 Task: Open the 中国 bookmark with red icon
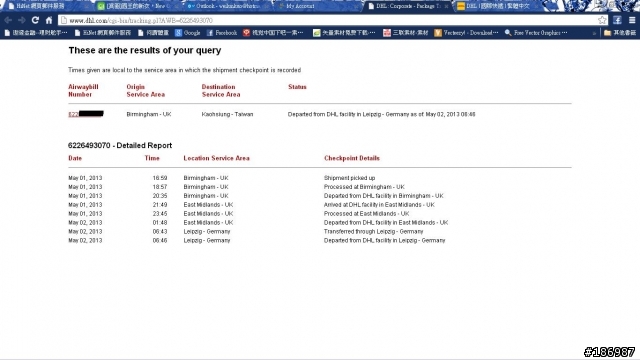pyautogui.click(x=273, y=33)
